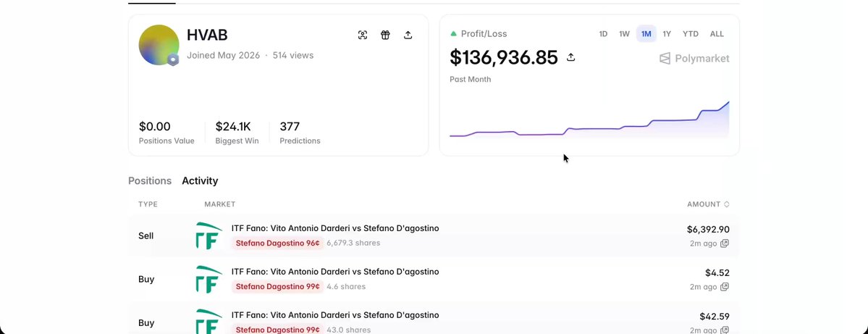This screenshot has height=334, width=868.
Task: Click the Profit/Loss label
Action: pos(484,34)
